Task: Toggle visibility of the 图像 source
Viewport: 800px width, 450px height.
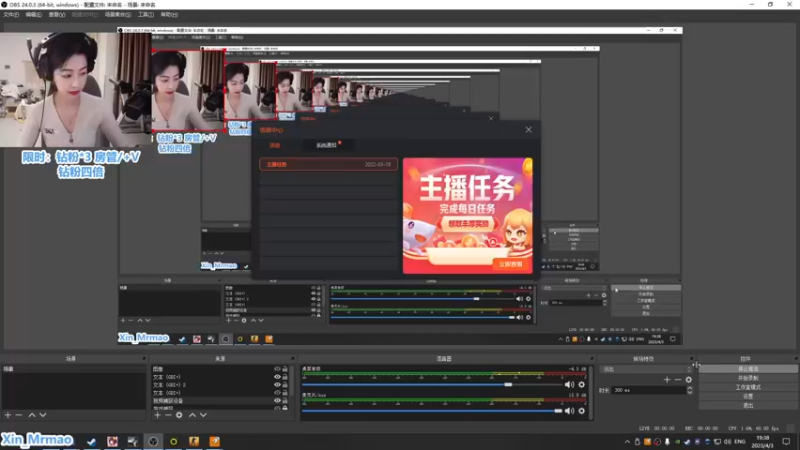Action: point(278,369)
